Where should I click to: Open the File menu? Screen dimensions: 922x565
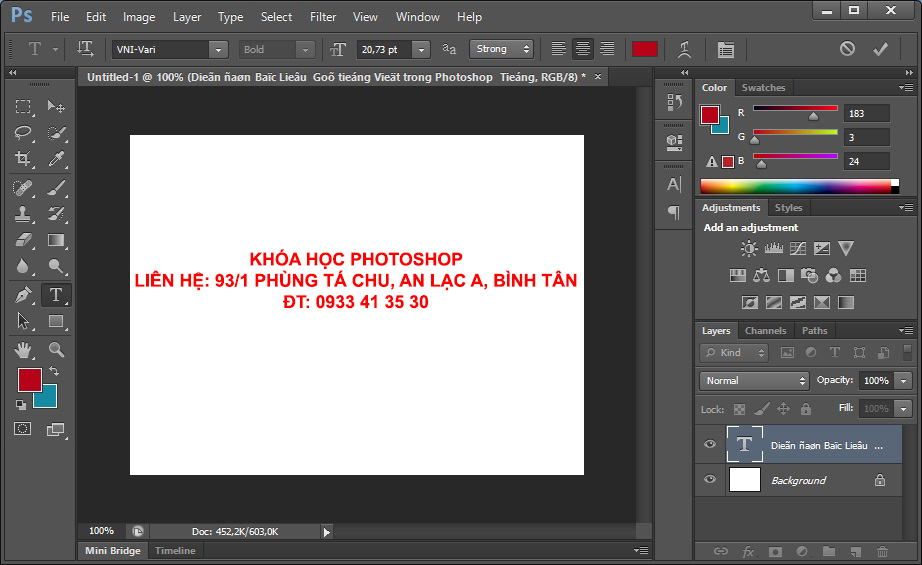coord(60,17)
